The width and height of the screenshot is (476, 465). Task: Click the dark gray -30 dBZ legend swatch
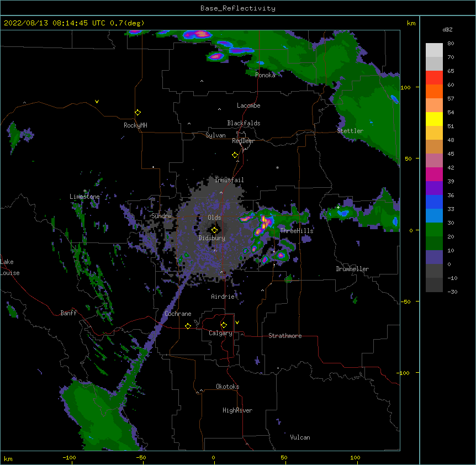[434, 285]
